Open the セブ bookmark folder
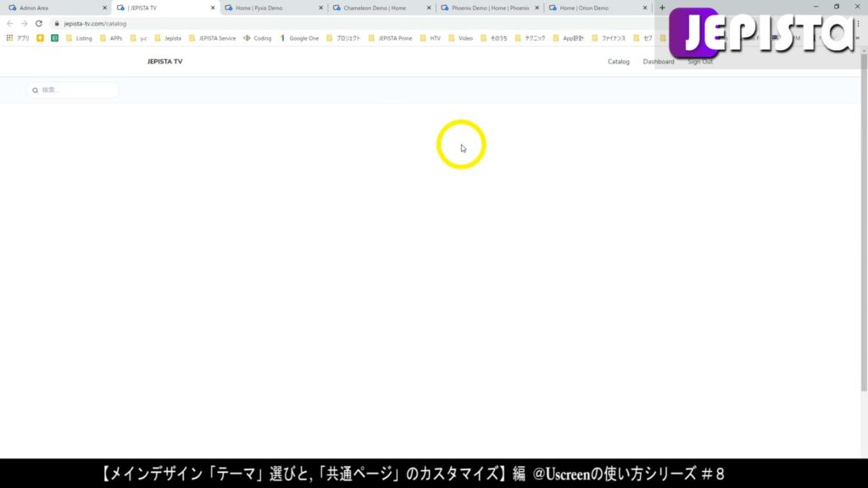 click(x=643, y=38)
